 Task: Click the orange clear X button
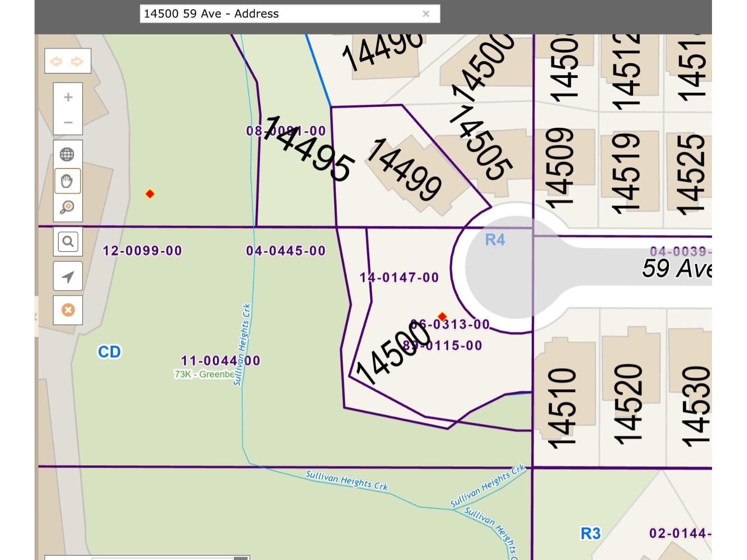(68, 310)
